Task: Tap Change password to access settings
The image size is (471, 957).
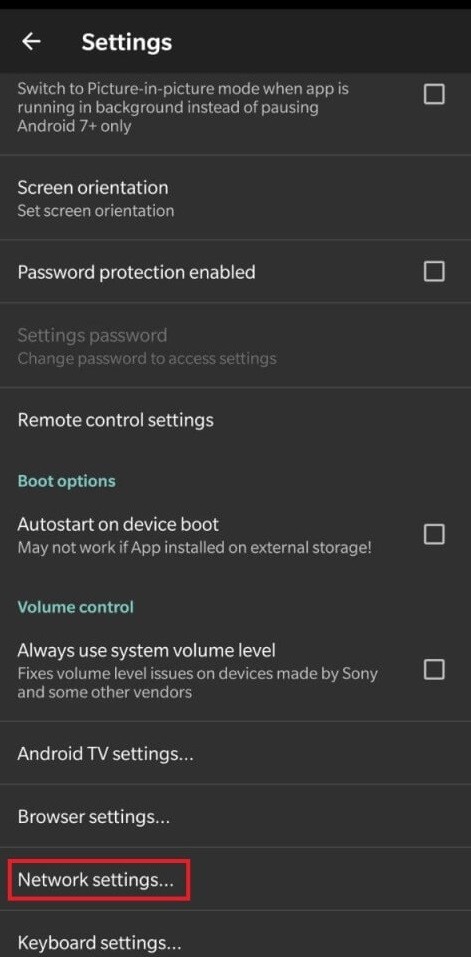Action: click(147, 358)
